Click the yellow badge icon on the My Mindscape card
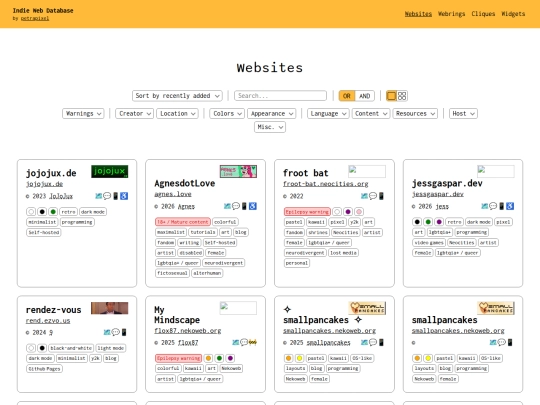This screenshot has width=540, height=405. 253,342
